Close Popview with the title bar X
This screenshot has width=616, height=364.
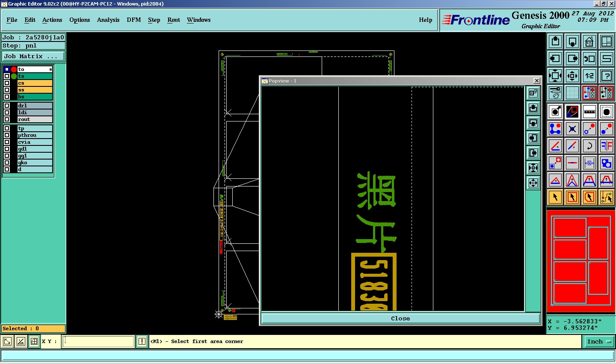pos(537,80)
